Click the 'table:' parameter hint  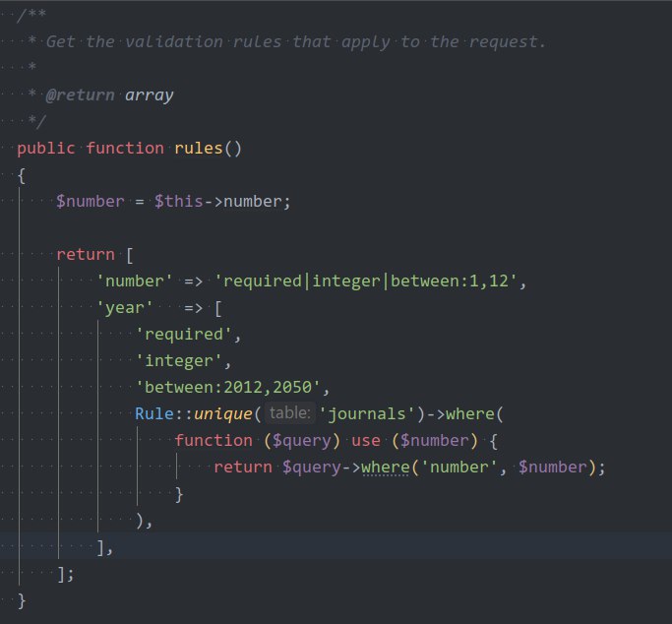tap(289, 413)
